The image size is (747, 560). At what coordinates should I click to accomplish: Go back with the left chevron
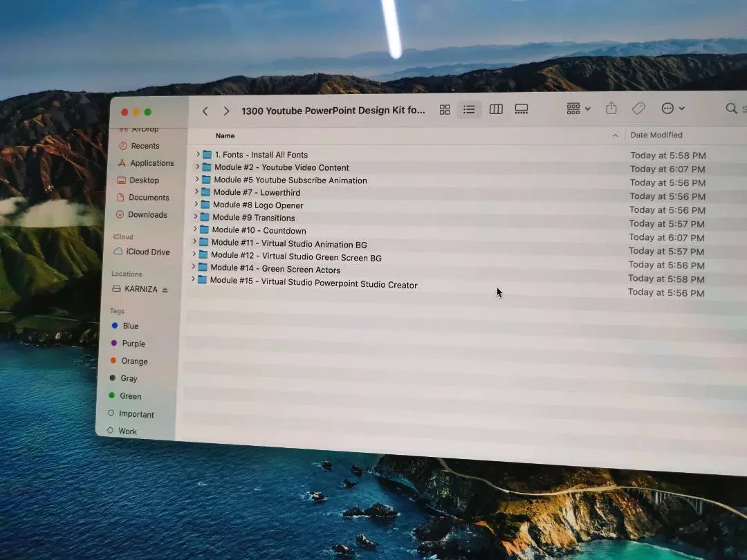pyautogui.click(x=205, y=111)
